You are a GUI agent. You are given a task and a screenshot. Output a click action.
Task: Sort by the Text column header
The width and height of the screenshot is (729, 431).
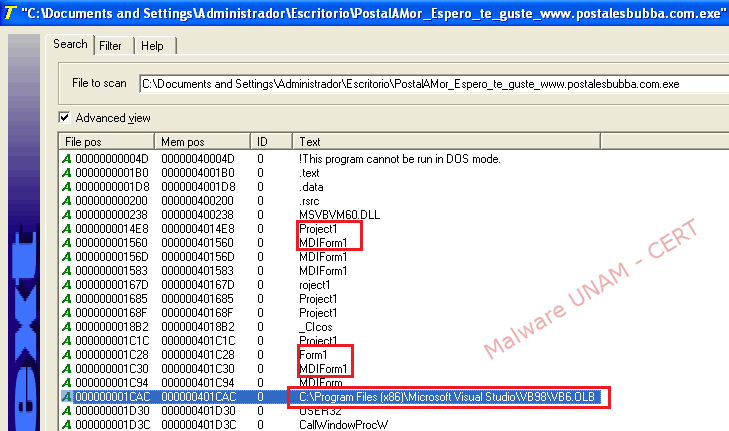coord(446,141)
